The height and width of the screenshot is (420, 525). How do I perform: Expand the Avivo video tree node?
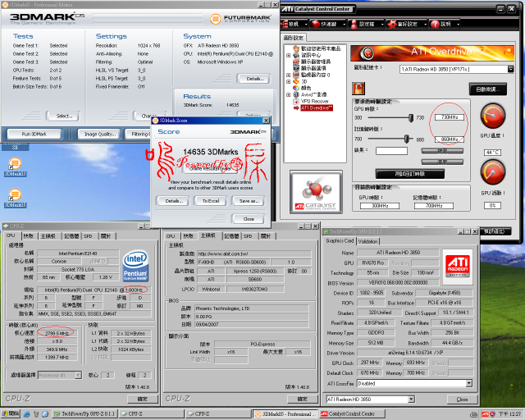[288, 95]
